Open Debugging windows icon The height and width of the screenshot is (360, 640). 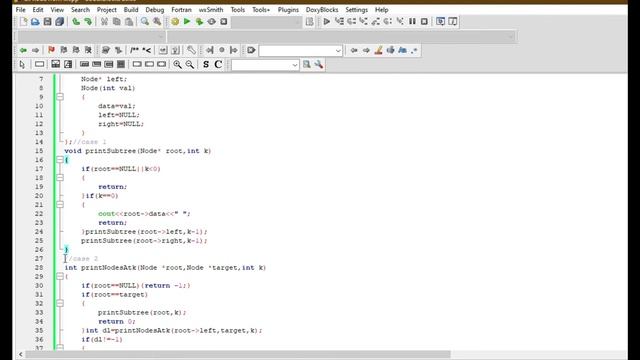click(440, 22)
